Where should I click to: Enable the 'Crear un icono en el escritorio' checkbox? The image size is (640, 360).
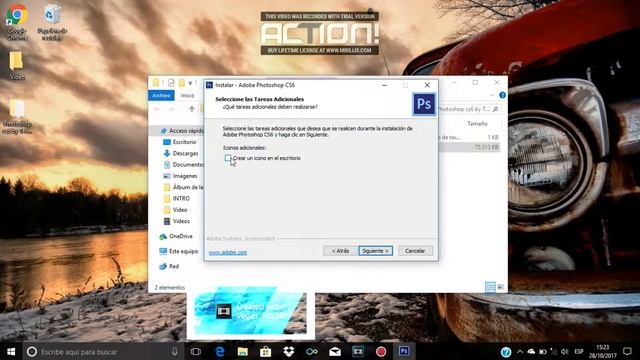pyautogui.click(x=228, y=158)
